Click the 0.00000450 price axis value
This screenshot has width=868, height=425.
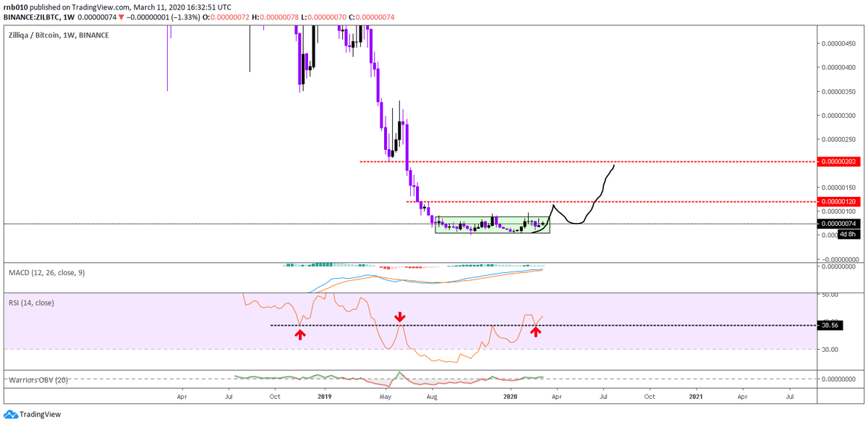(838, 43)
